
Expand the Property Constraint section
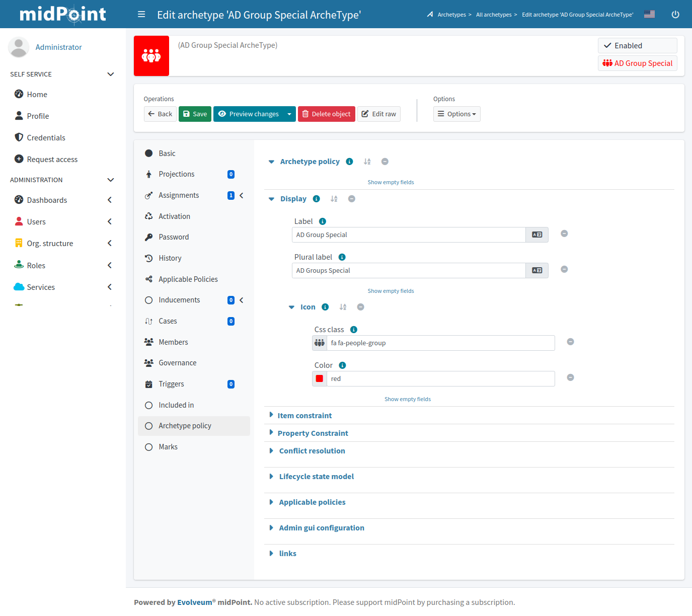[271, 433]
